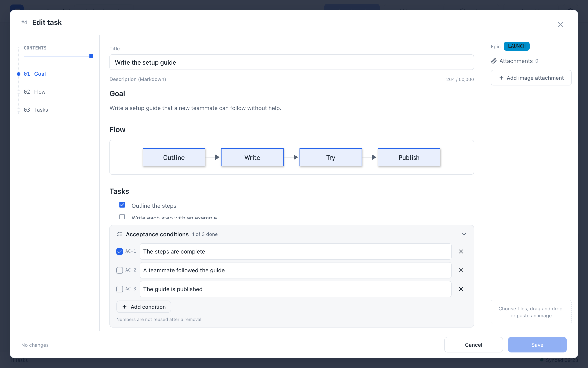Image resolution: width=588 pixels, height=368 pixels.
Task: Click the LAUNCH epic badge
Action: [517, 46]
